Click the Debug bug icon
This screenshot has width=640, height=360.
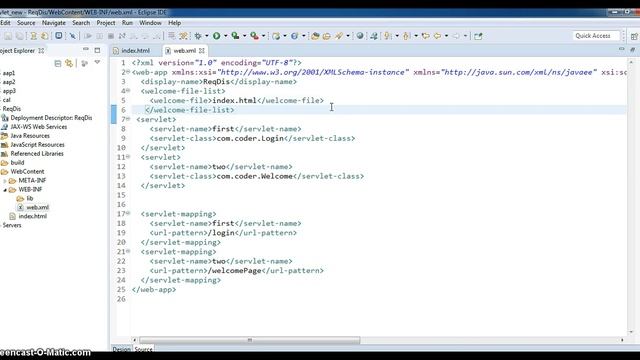click(x=198, y=36)
